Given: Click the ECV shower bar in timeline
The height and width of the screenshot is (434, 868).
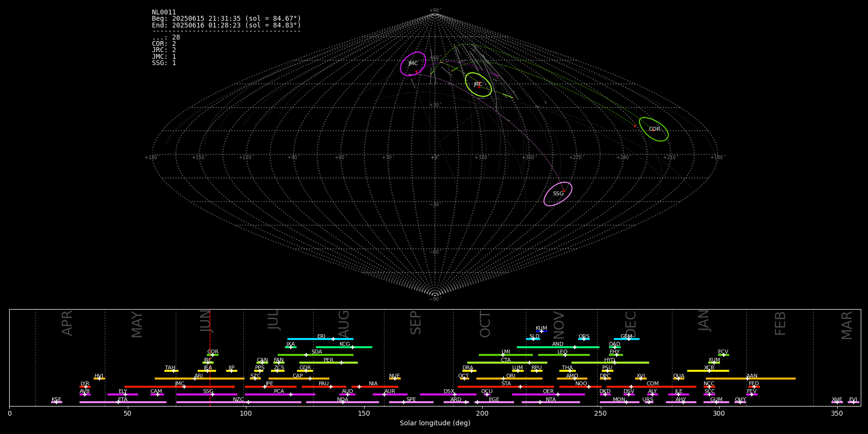Looking at the screenshot, I should 723,355.
